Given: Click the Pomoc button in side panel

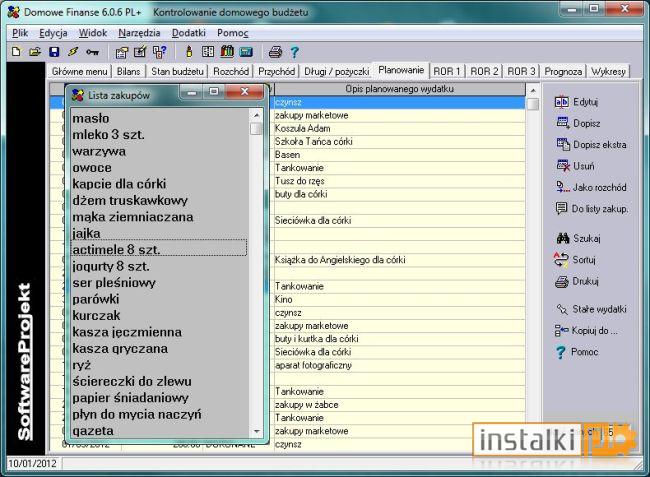Looking at the screenshot, I should 577,352.
